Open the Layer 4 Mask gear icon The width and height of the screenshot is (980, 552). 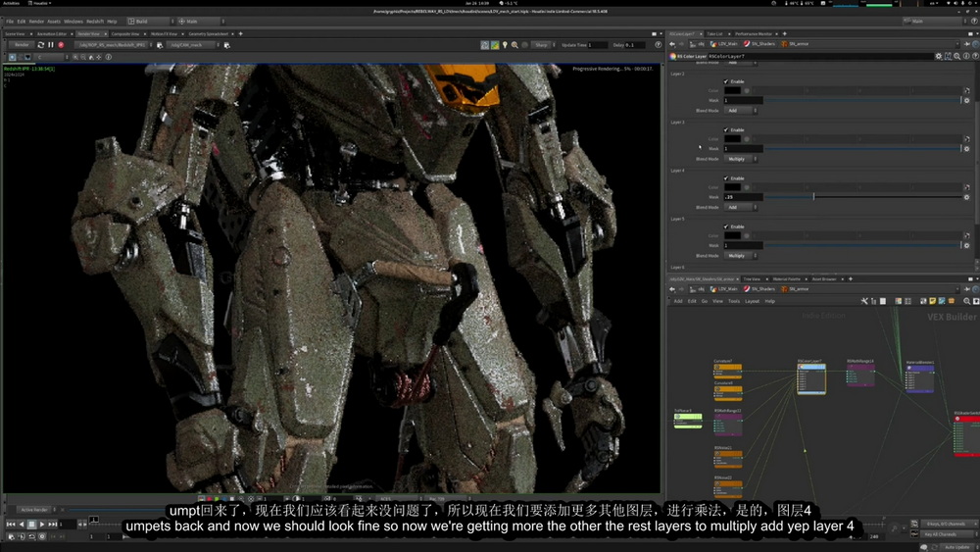[967, 197]
